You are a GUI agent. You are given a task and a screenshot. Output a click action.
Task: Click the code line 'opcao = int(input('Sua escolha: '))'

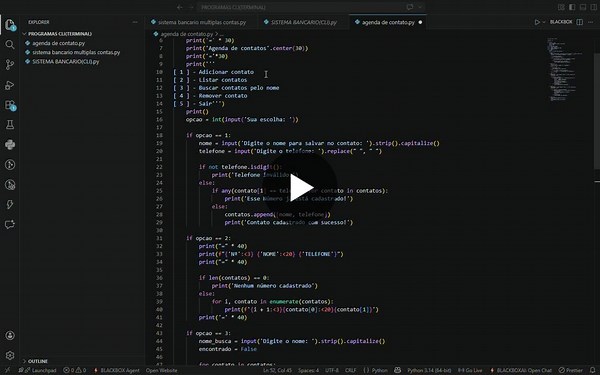(242, 119)
